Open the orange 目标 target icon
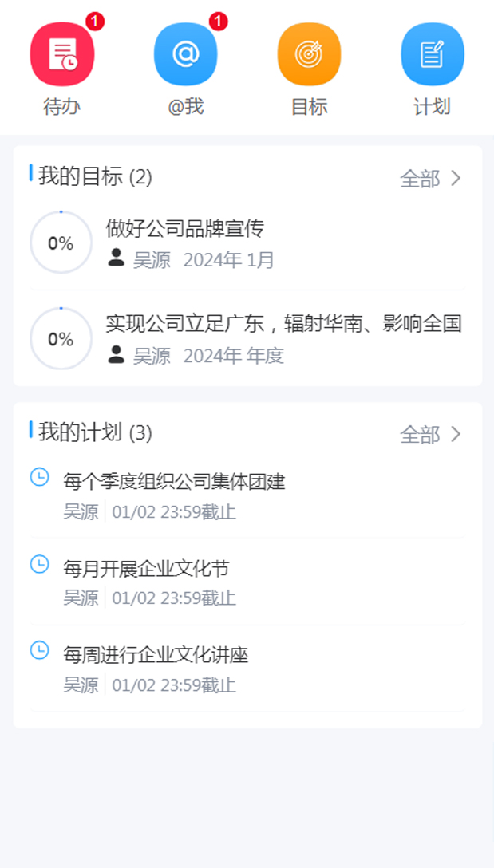This screenshot has width=494, height=868. (x=309, y=54)
